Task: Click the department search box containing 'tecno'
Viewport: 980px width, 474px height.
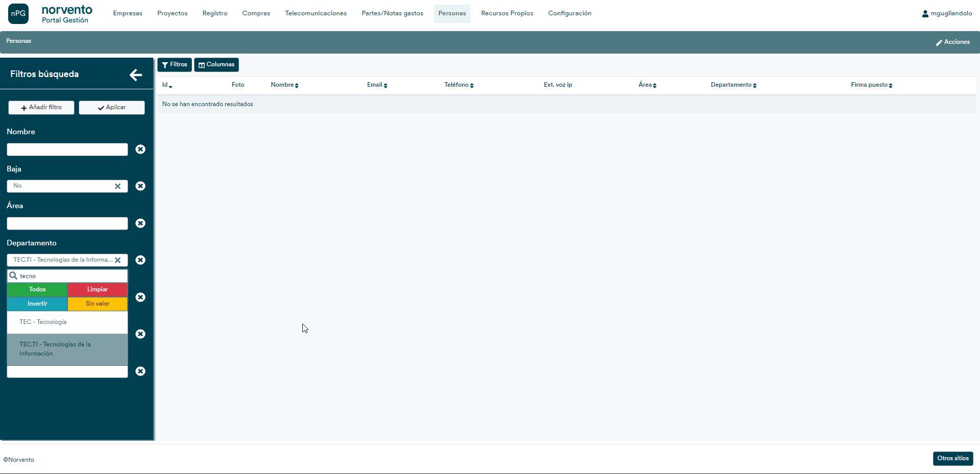Action: point(67,276)
